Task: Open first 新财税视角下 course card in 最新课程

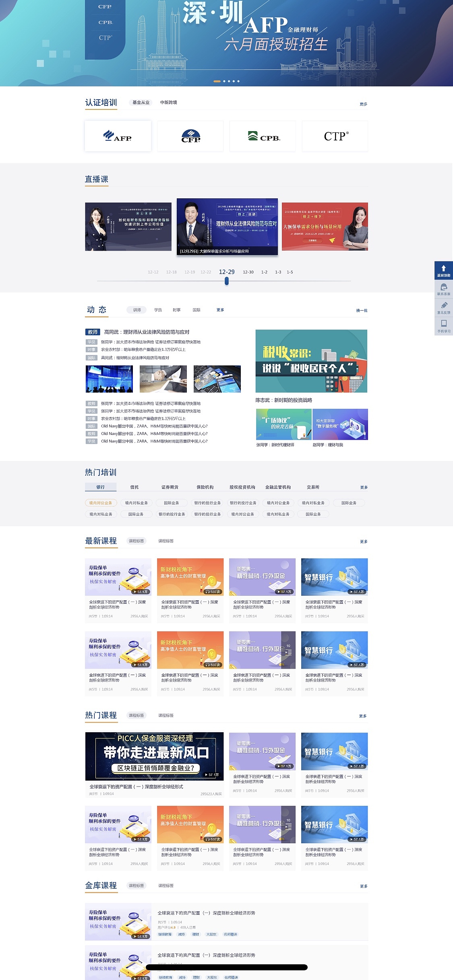Action: tap(190, 591)
